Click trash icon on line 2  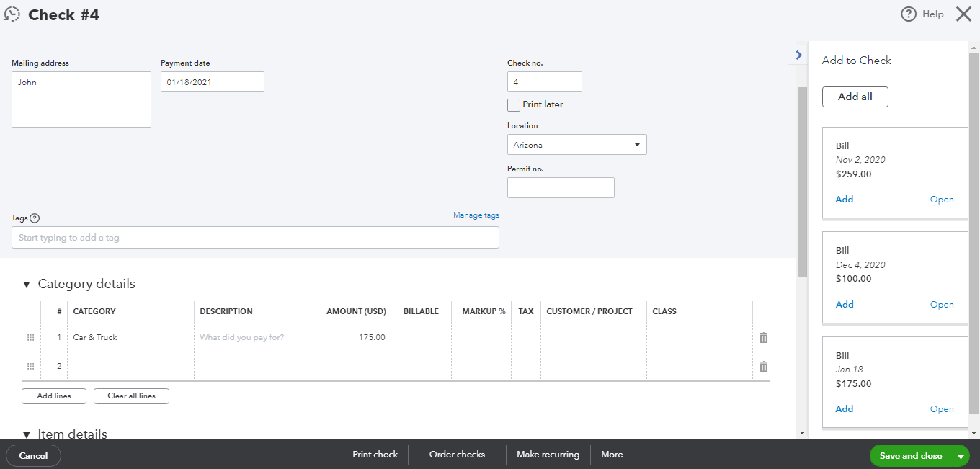click(x=763, y=367)
